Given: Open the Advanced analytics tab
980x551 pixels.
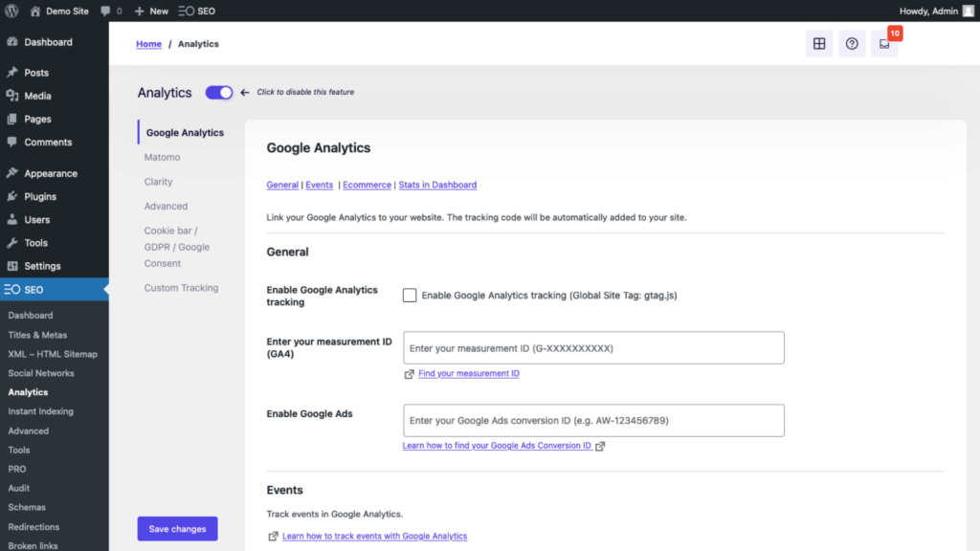Looking at the screenshot, I should (x=166, y=206).
